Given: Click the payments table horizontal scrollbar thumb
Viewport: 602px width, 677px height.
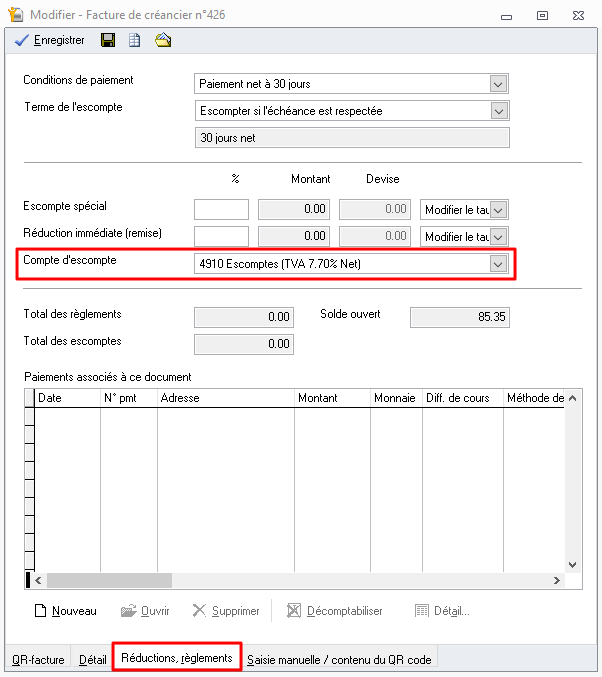Looking at the screenshot, I should pyautogui.click(x=109, y=581).
